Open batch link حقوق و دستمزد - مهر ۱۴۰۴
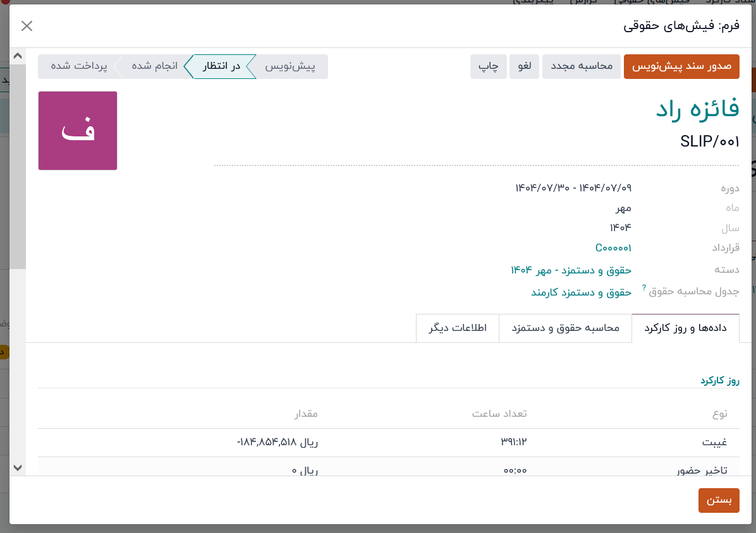 (571, 270)
